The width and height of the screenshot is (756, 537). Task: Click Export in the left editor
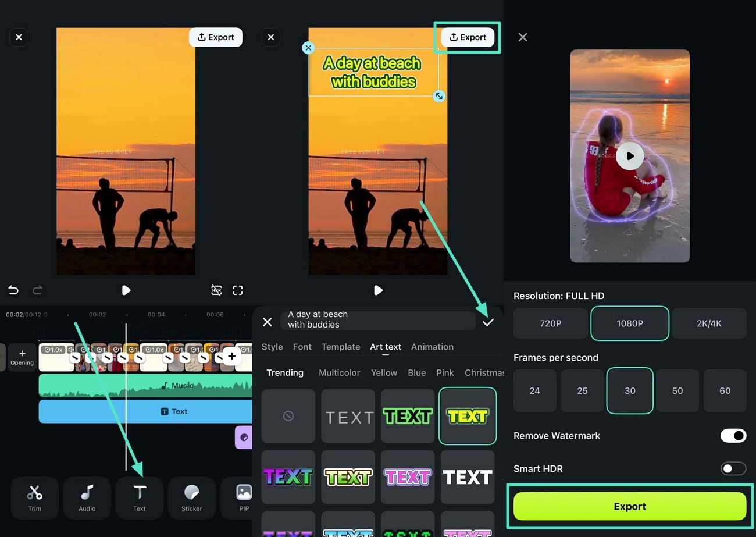216,37
